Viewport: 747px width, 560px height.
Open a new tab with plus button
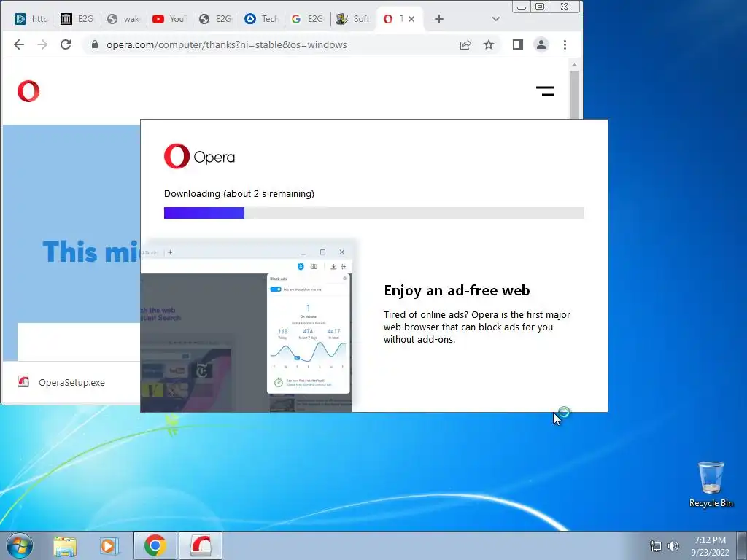pos(439,19)
